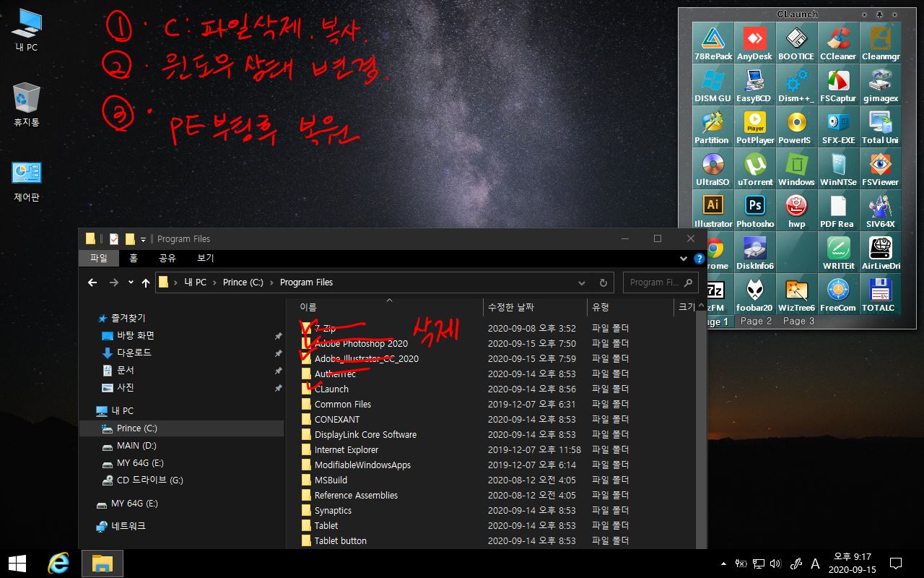
Task: Launch SIV64X system info tool
Action: [881, 210]
